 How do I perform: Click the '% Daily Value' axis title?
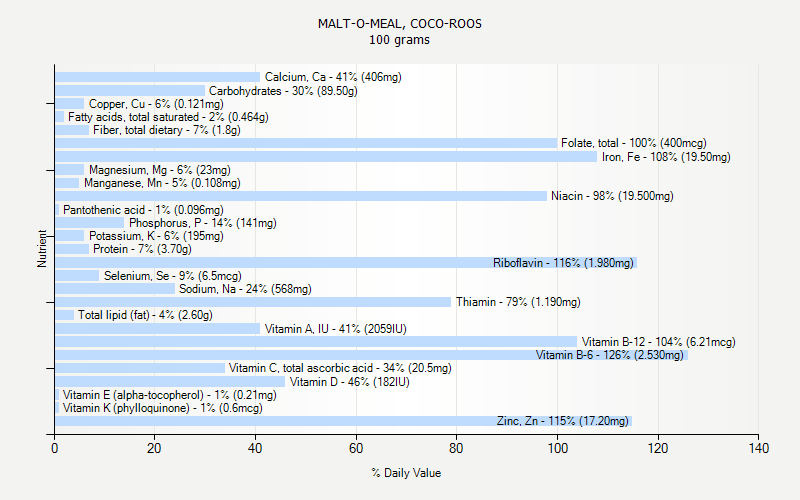[406, 473]
